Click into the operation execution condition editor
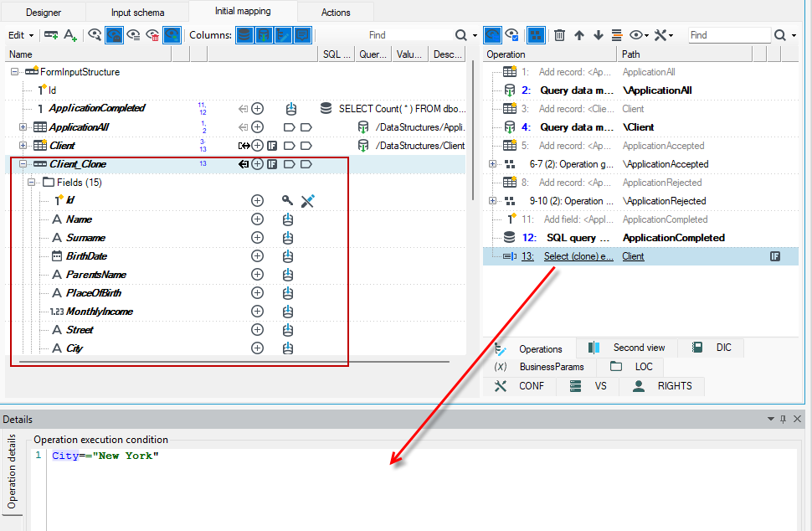Screen dimensions: 812x531 tap(422, 490)
